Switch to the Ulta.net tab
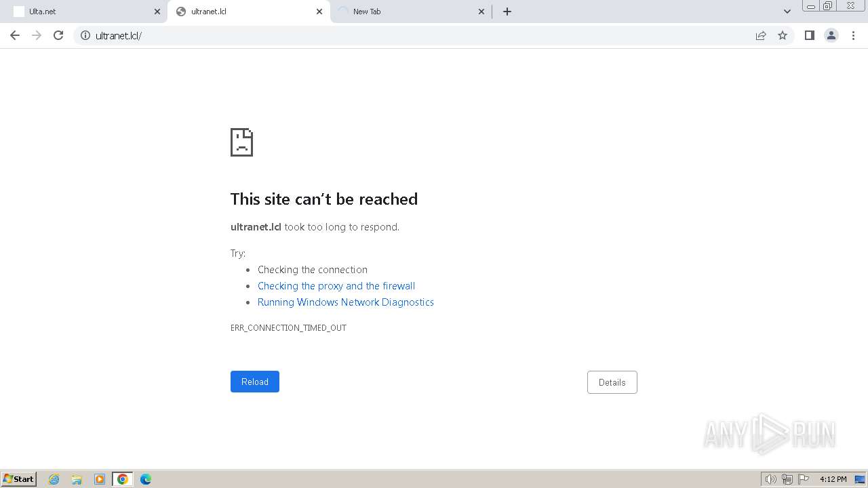This screenshot has height=488, width=868. click(84, 12)
